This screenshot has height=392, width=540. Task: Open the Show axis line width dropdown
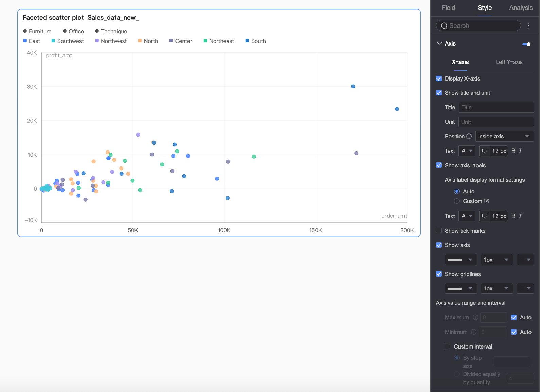point(497,260)
